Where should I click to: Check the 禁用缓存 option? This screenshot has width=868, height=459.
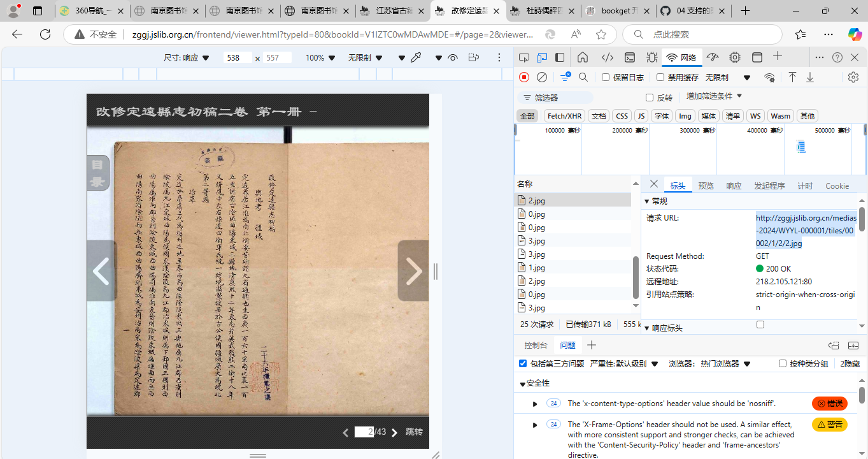tap(660, 77)
